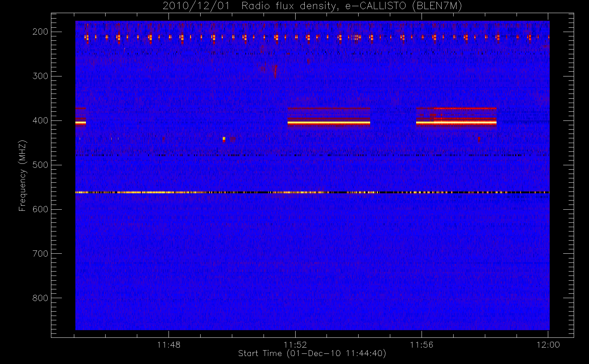Click the 700 frequency tick label
The height and width of the screenshot is (364, 589).
pyautogui.click(x=40, y=254)
